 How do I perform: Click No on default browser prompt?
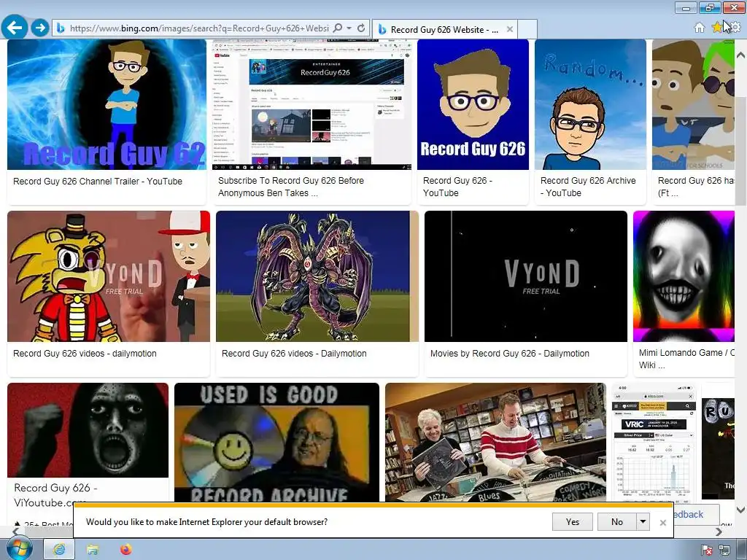617,522
